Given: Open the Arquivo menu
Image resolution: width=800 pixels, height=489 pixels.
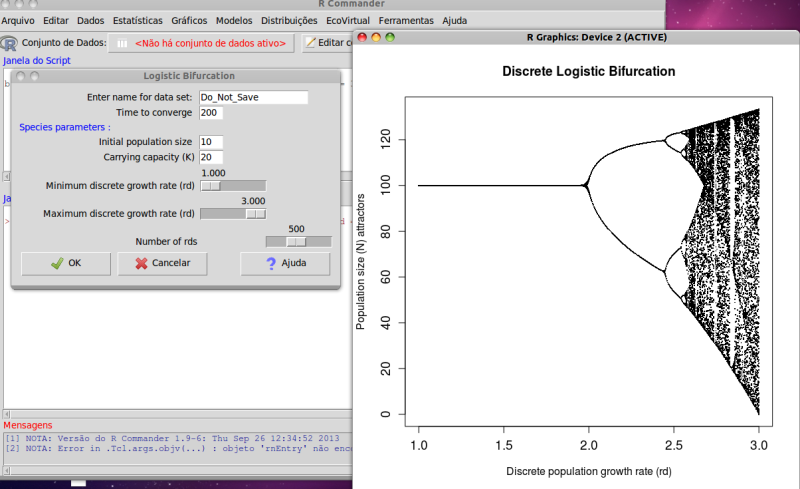Looking at the screenshot, I should [x=18, y=20].
